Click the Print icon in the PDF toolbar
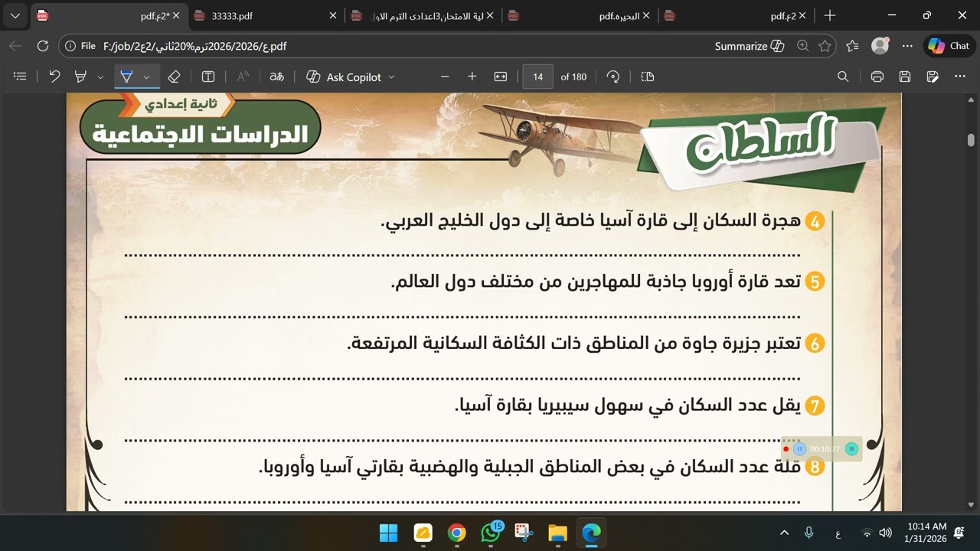 pyautogui.click(x=877, y=77)
